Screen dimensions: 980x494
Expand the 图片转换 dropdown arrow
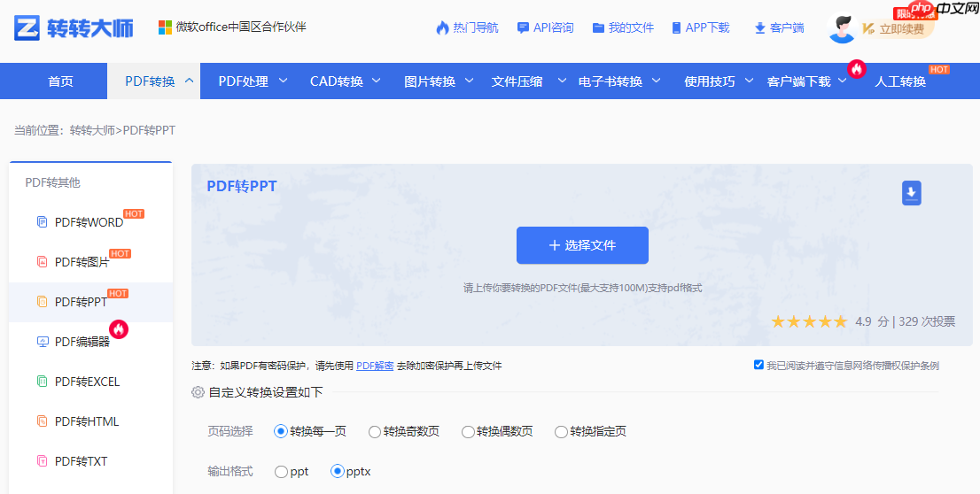coord(470,80)
